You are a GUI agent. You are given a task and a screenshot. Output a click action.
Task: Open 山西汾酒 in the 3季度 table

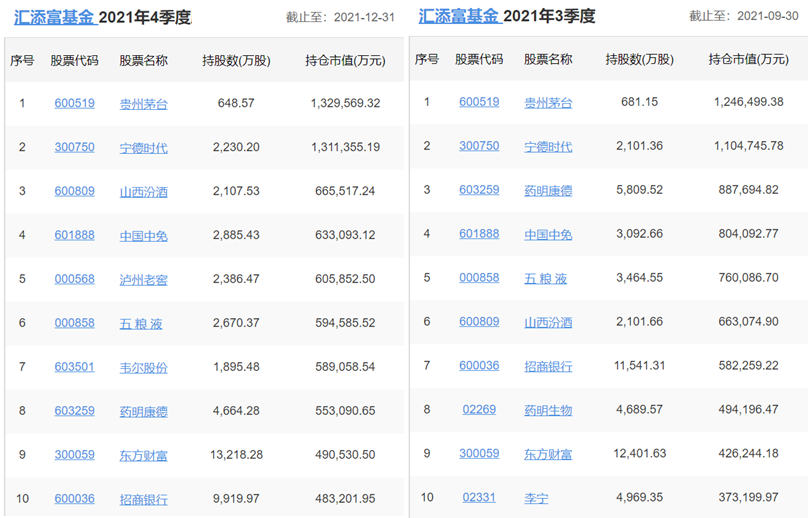pos(548,323)
